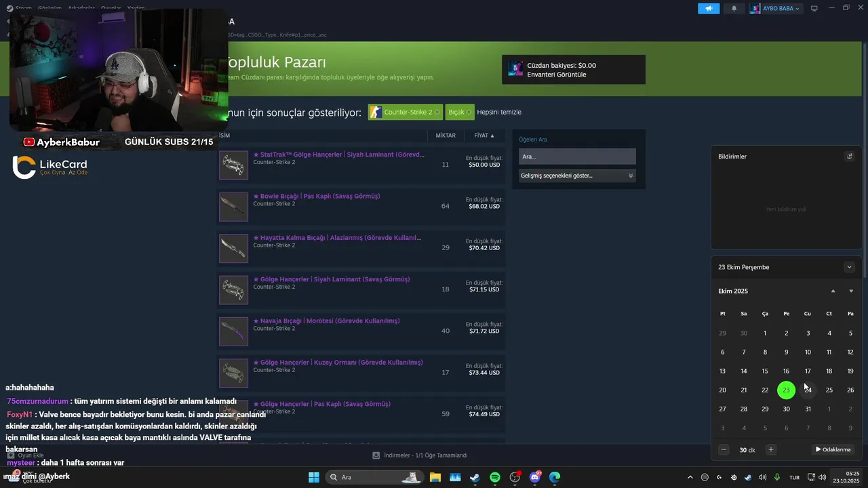This screenshot has height=488, width=868.
Task: Sort listings by FİYAT column
Action: click(484, 136)
